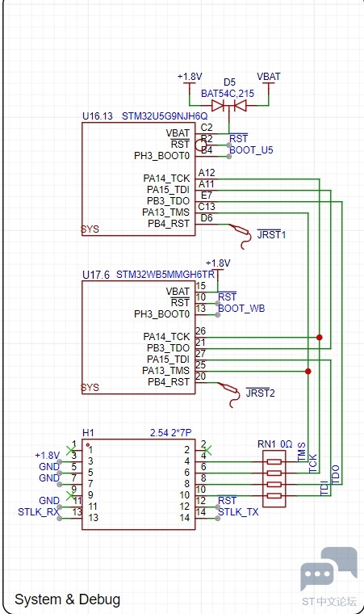The width and height of the screenshot is (364, 614).
Task: Click the BOOT_U5 net label
Action: point(251,150)
